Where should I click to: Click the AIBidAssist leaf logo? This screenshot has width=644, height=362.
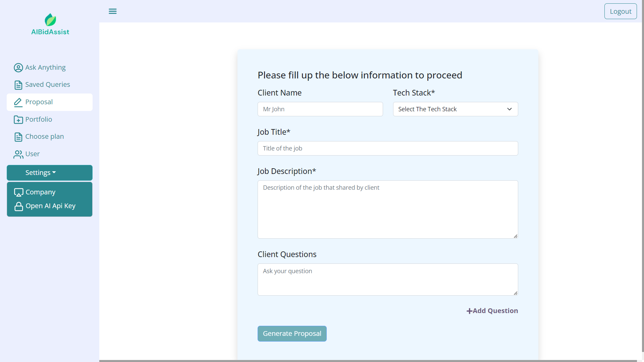tap(50, 20)
